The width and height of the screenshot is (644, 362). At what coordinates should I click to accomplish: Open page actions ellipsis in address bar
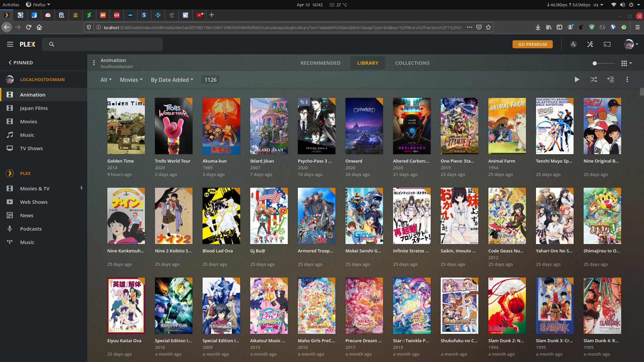tap(470, 27)
